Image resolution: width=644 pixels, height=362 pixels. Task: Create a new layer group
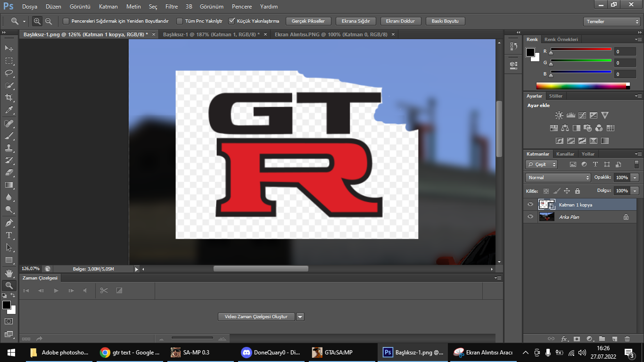[x=602, y=338]
